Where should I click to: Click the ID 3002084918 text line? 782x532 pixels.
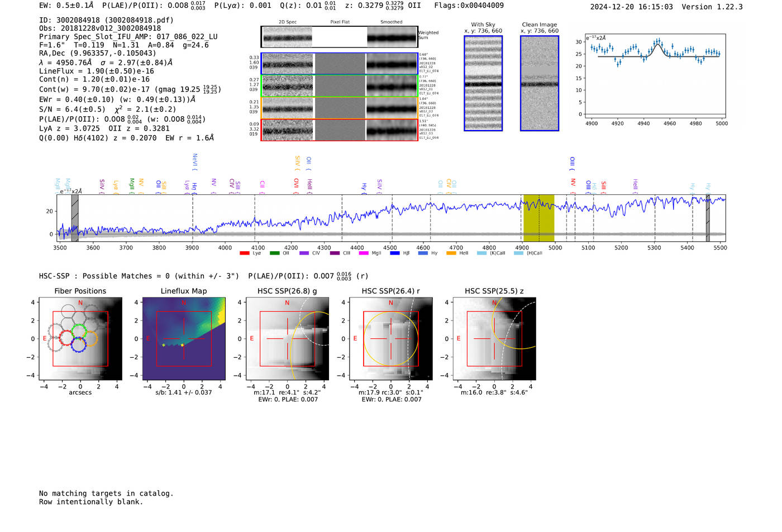(x=106, y=20)
